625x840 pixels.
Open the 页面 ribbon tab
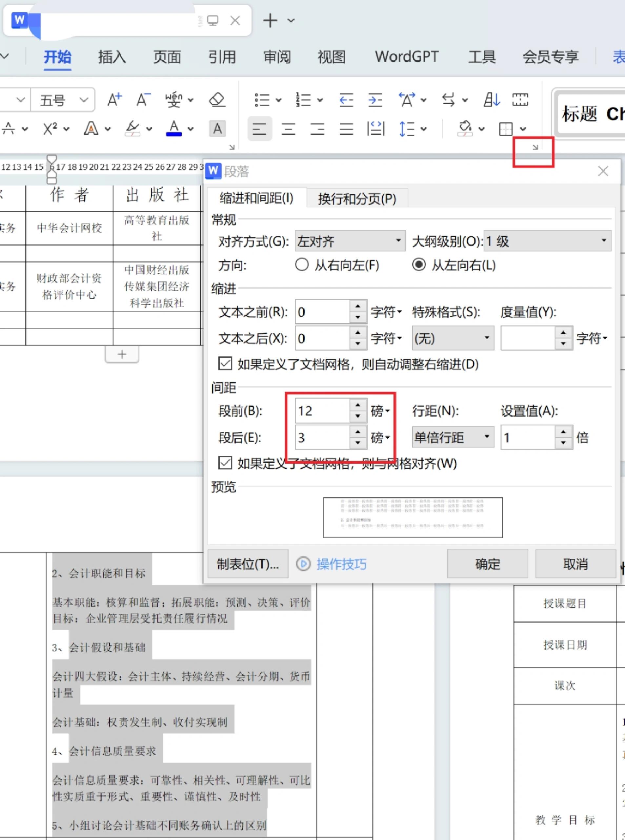point(167,57)
